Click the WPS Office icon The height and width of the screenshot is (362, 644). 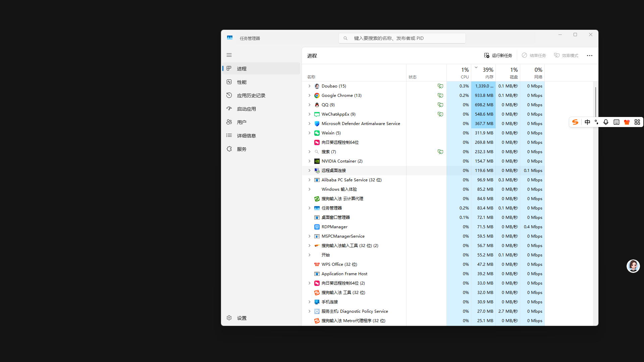317,264
